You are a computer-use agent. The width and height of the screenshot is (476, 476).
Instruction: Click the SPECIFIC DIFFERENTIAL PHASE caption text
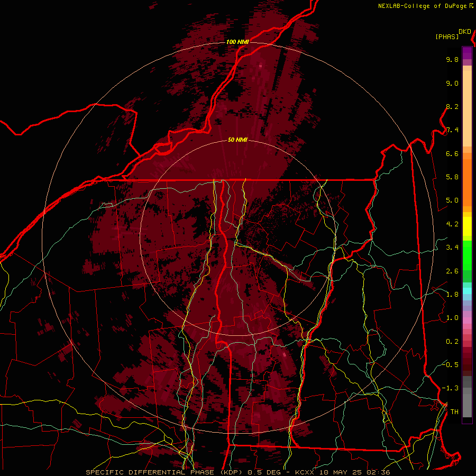tap(151, 472)
